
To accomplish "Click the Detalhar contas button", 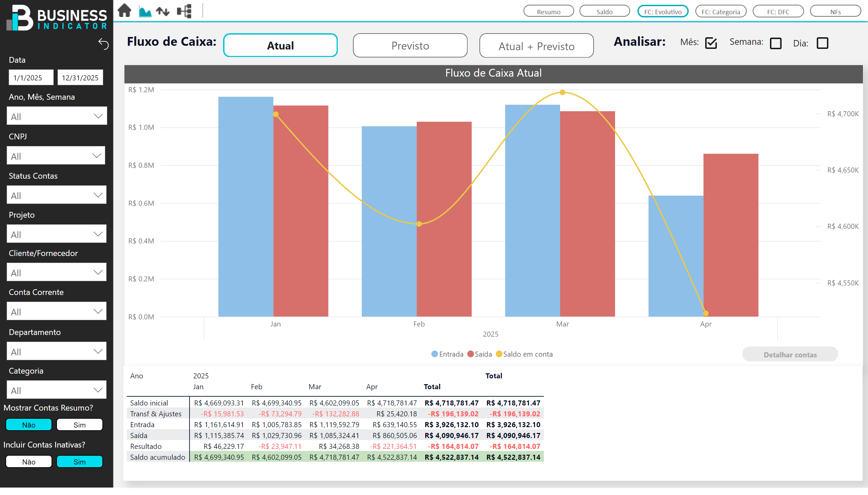I will 789,355.
